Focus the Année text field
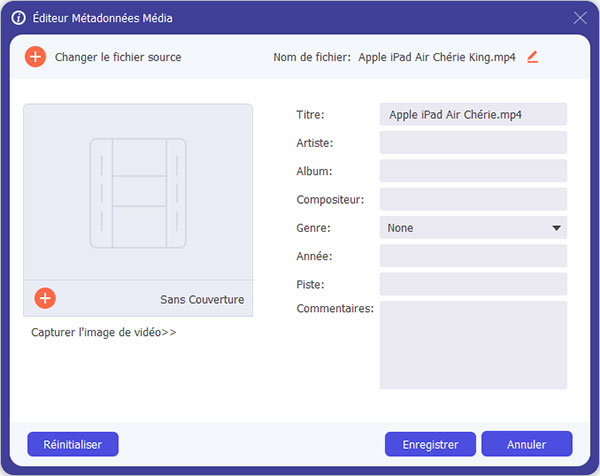 point(473,256)
